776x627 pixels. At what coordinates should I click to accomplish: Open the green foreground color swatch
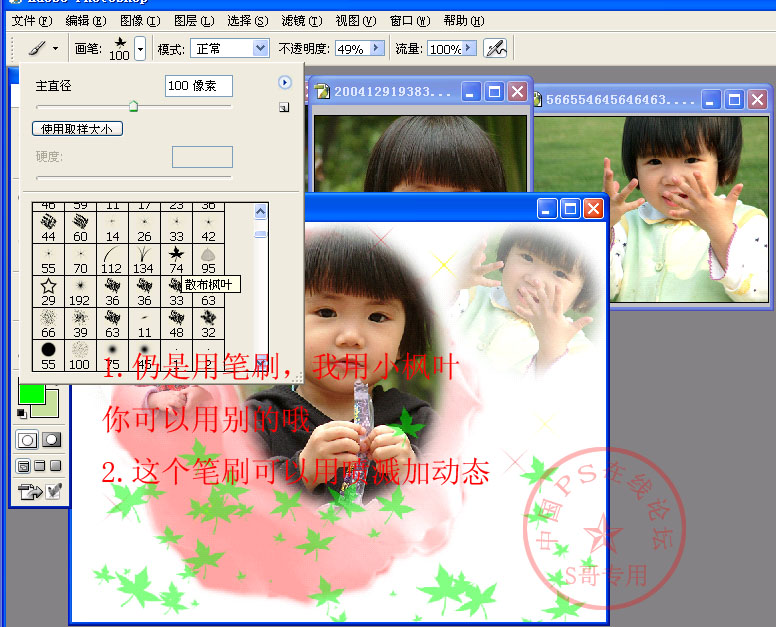(x=32, y=393)
